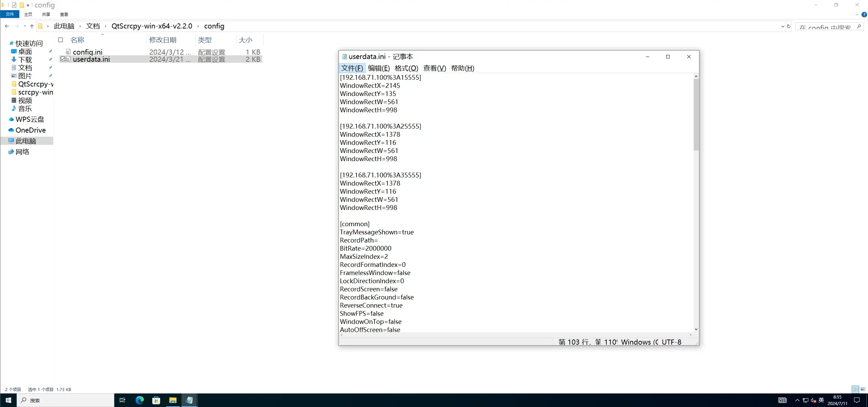
Task: Open Microsoft Store from the taskbar
Action: [156, 400]
